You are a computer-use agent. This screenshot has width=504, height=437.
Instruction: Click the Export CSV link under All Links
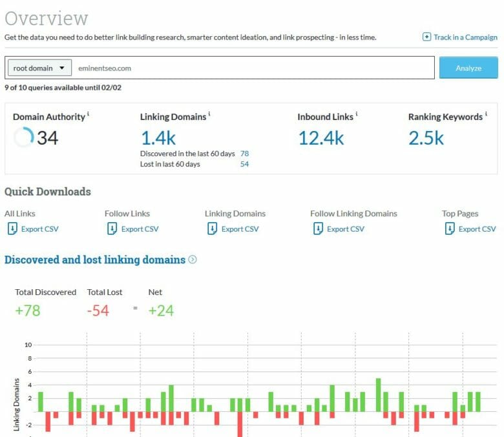tap(39, 229)
